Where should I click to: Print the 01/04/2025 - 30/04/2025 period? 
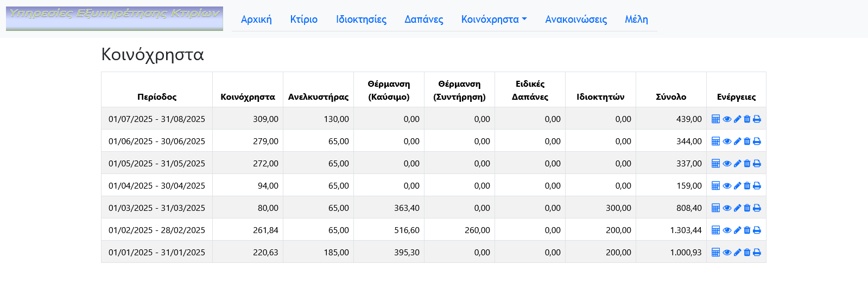[x=757, y=186]
